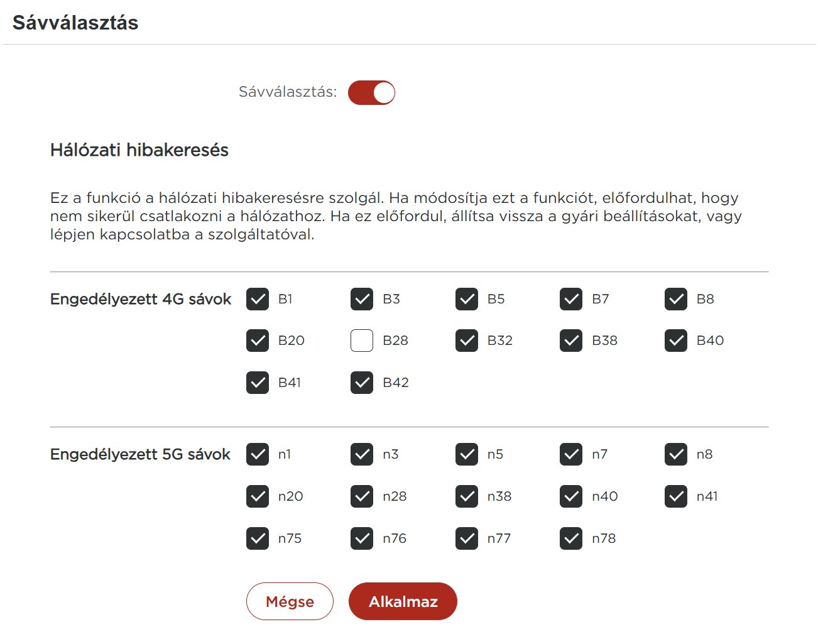Uncheck the n28 5G band checkbox
823x644 pixels.
362,496
